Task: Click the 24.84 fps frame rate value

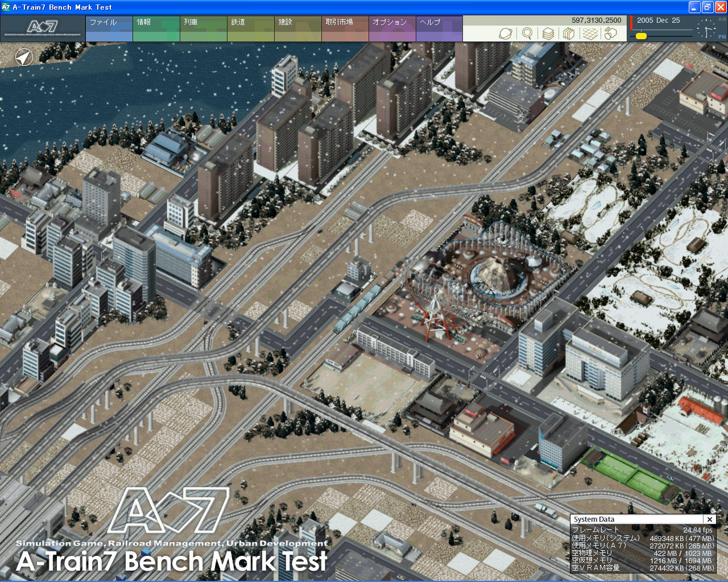Action: click(x=698, y=530)
